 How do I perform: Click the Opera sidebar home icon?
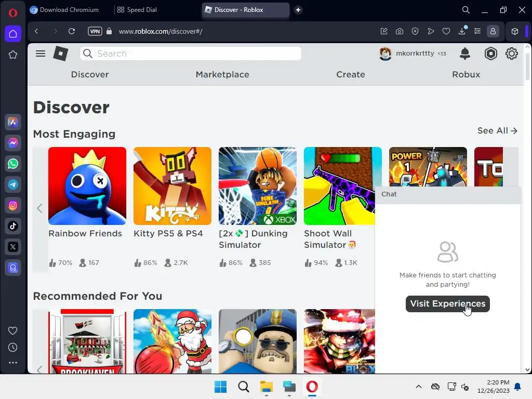13,34
